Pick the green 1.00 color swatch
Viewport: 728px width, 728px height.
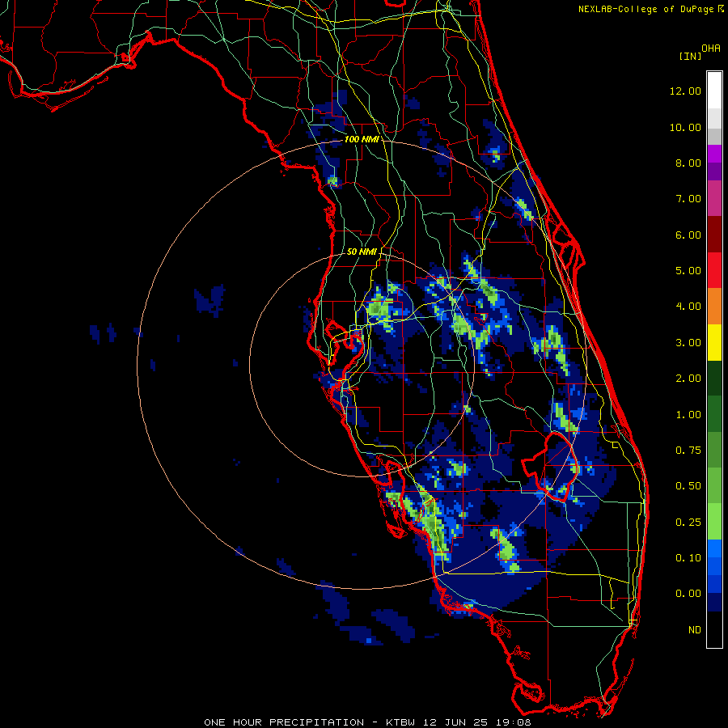tap(714, 414)
